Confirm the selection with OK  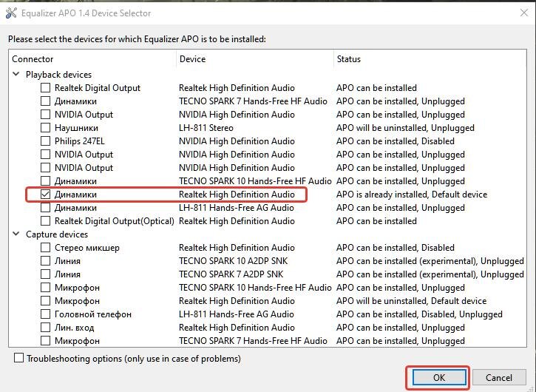pyautogui.click(x=439, y=377)
